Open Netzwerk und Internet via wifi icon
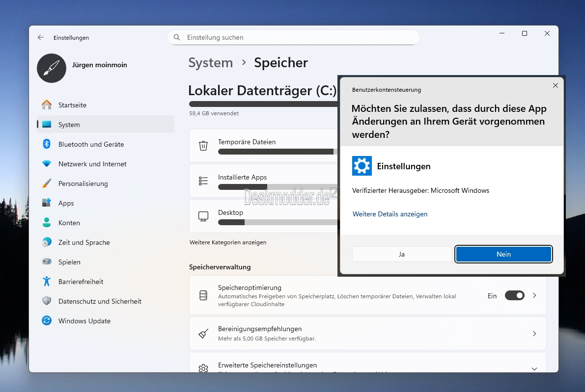This screenshot has width=585, height=392. tap(47, 164)
